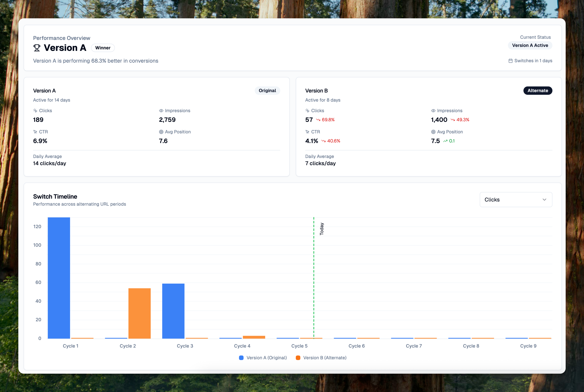Image resolution: width=584 pixels, height=392 pixels.
Task: Click the Clicks sparkle icon in Version A card
Action: tap(35, 111)
